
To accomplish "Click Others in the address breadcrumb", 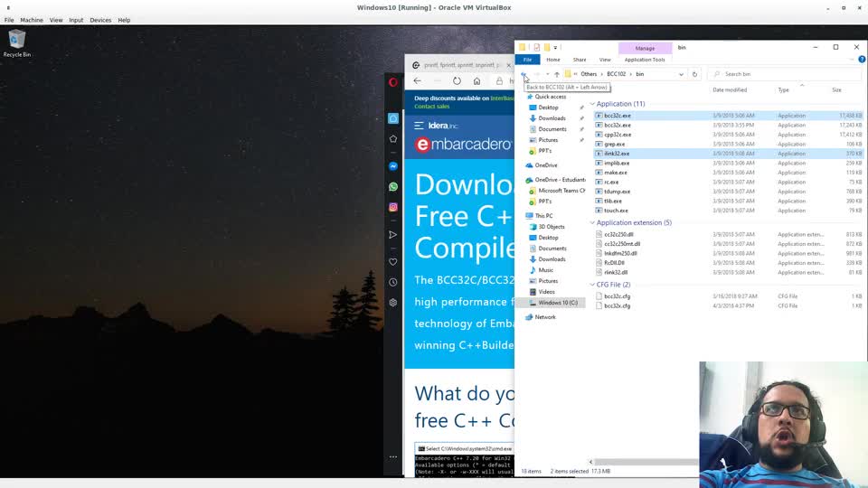I will (x=589, y=74).
